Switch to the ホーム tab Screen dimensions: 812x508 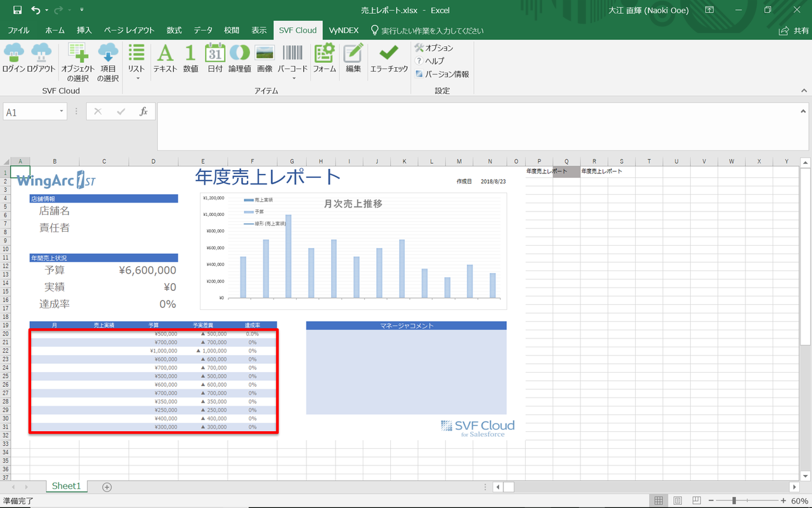[55, 30]
